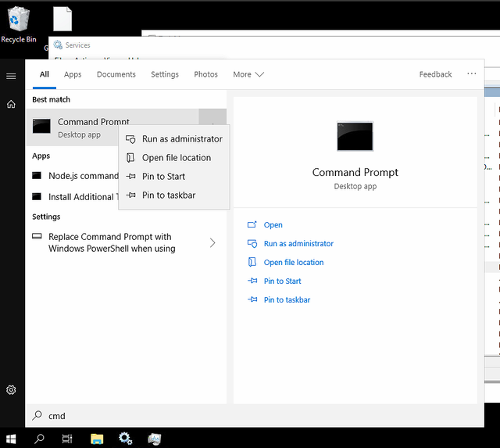Open Task View from the taskbar

coord(67,439)
